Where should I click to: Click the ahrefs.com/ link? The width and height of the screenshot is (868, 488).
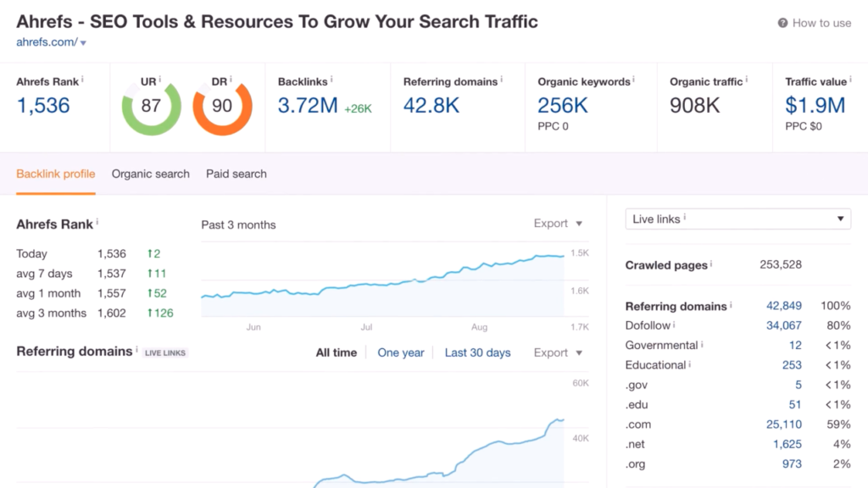47,42
